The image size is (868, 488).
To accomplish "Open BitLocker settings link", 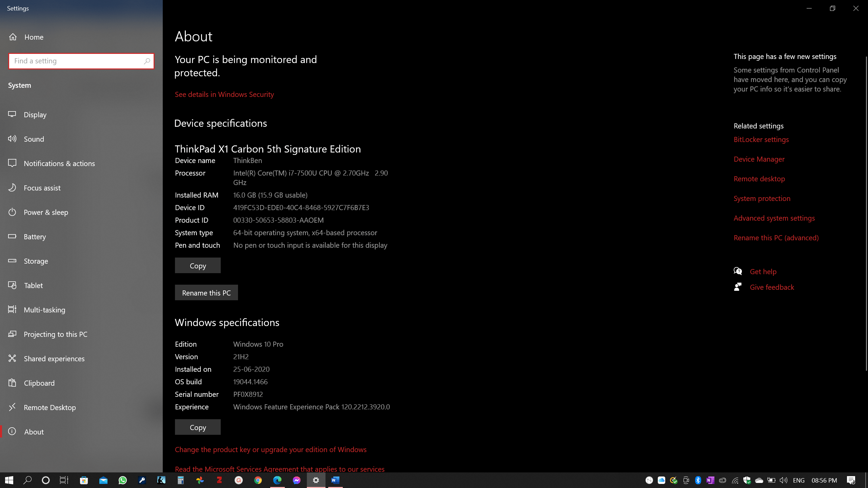I will click(761, 139).
